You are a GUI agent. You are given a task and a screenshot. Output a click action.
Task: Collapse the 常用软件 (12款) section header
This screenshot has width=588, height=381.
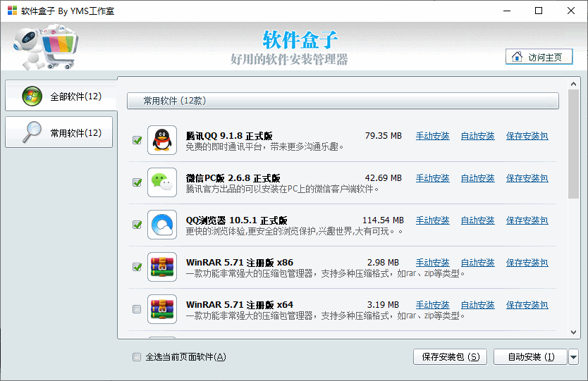pyautogui.click(x=343, y=101)
